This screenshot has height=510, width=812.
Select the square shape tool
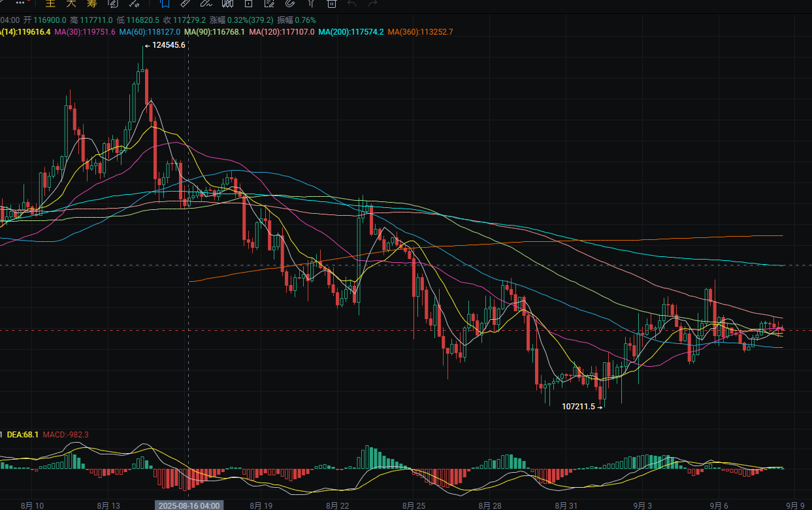point(249,4)
